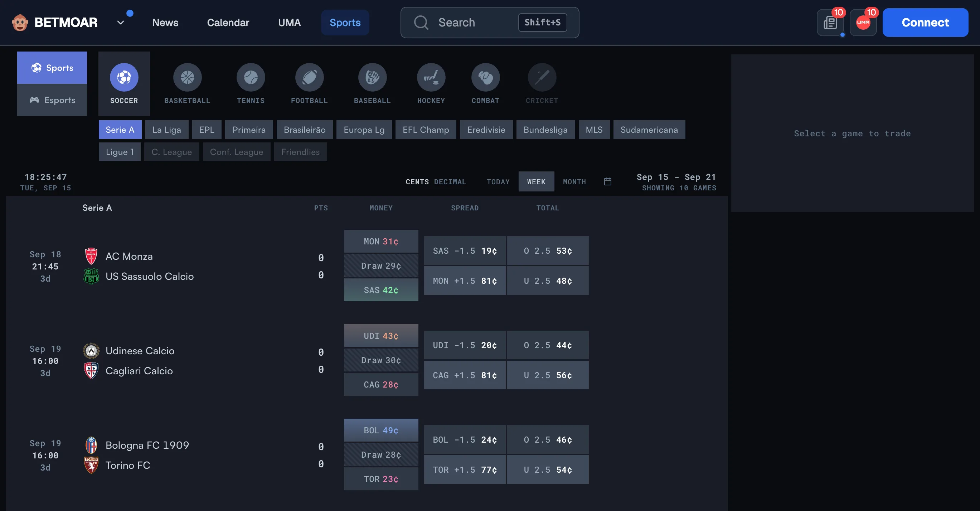The width and height of the screenshot is (980, 511).
Task: Open the Sports nav item
Action: [345, 23]
